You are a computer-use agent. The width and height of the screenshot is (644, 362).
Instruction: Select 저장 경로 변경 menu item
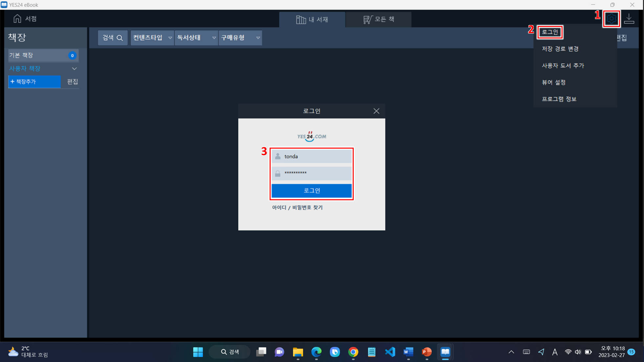(560, 49)
